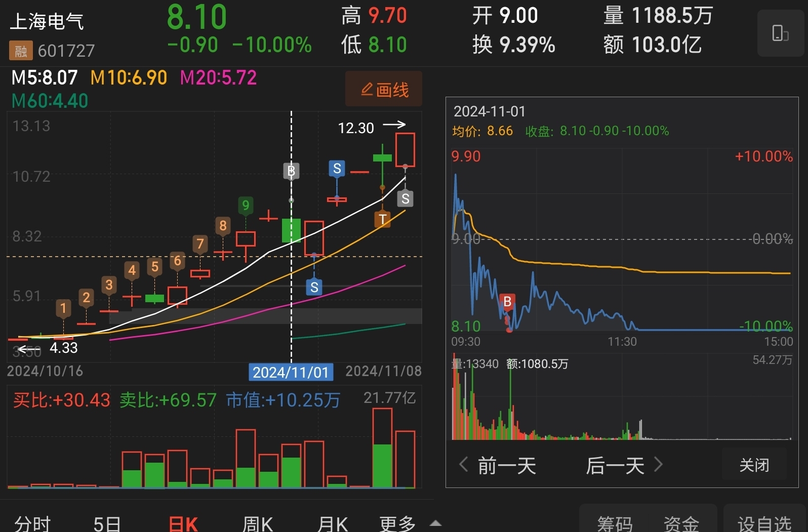Tap the green numbered 9 marker
The image size is (808, 532).
tap(246, 206)
